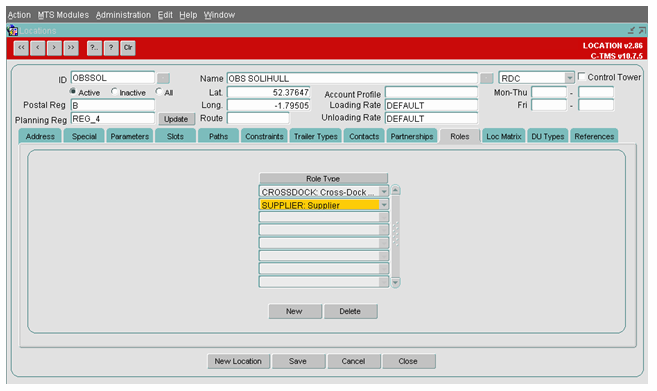Click the Delete role button
This screenshot has width=657, height=391.
(350, 311)
